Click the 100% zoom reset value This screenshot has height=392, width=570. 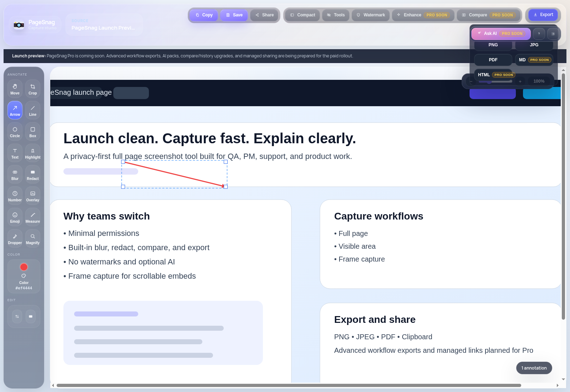tap(539, 81)
